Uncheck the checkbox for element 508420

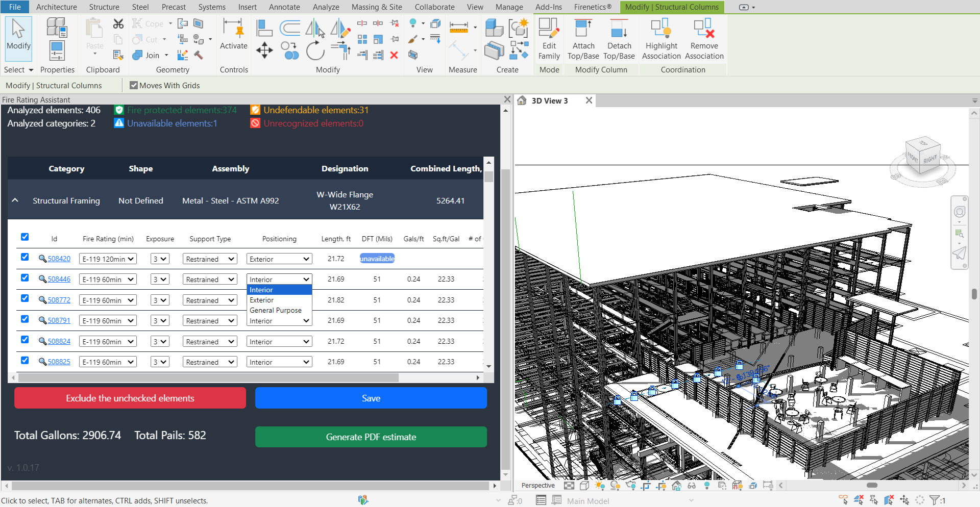click(24, 257)
